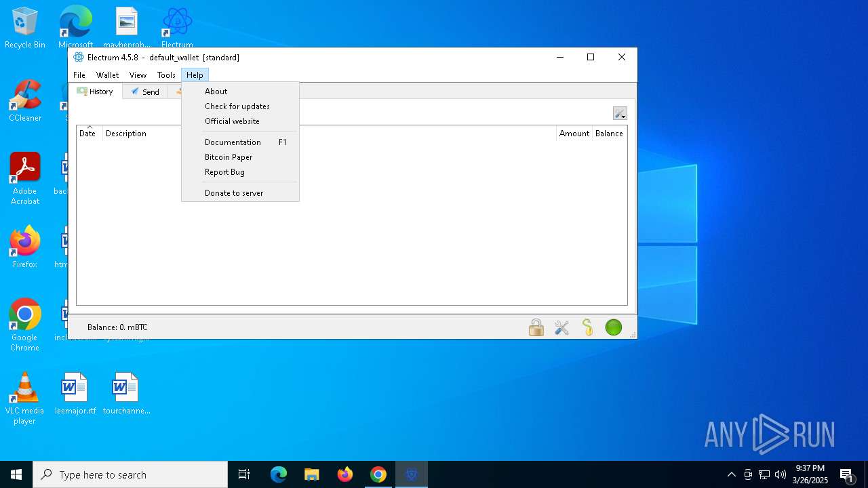868x488 pixels.
Task: Open the View menu
Action: 138,75
